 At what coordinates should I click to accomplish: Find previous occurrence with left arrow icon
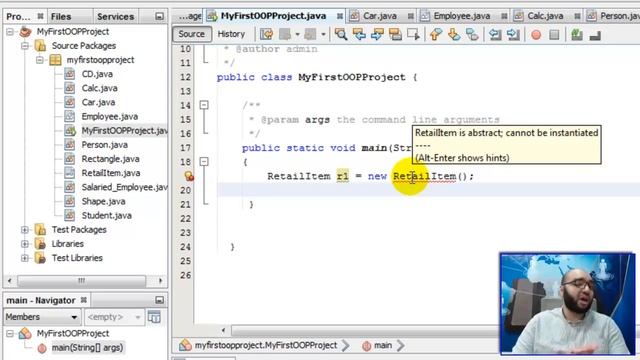tap(359, 34)
